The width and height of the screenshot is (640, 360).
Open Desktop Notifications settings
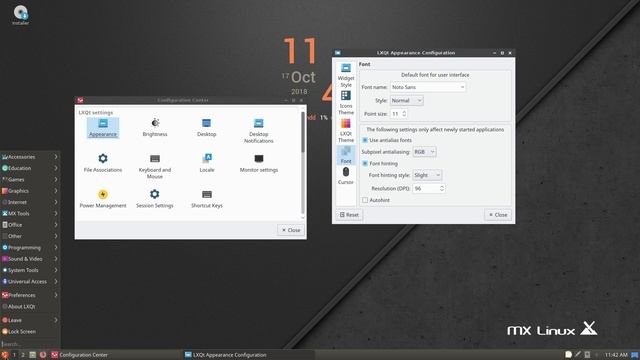[x=259, y=131]
